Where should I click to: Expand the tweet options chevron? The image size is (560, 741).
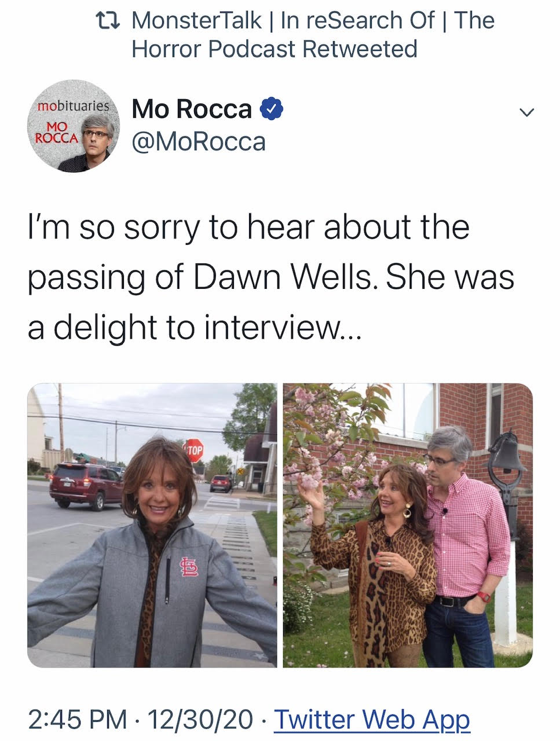(526, 112)
